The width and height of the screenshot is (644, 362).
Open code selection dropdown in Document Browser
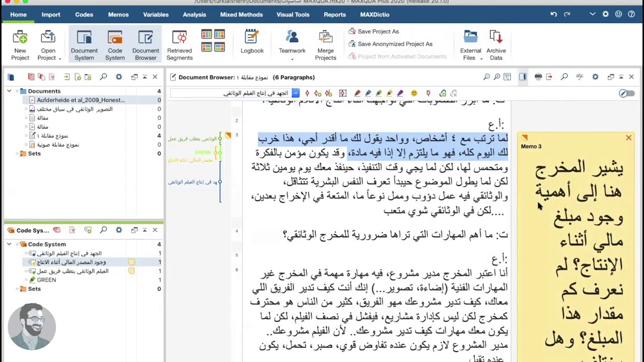coord(295,93)
